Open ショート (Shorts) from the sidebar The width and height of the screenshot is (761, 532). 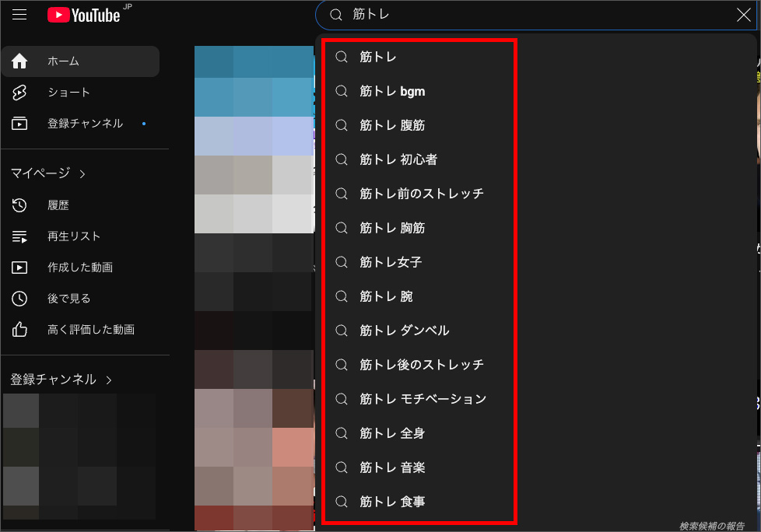click(x=19, y=92)
